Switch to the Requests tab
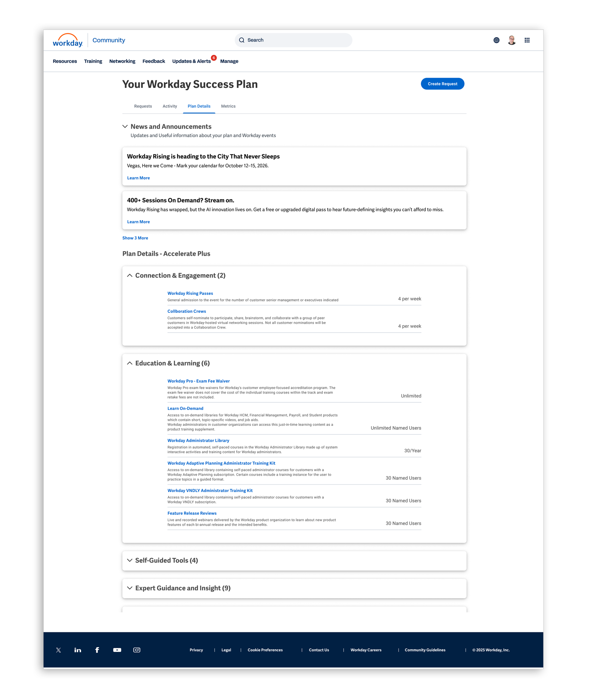Image resolution: width=600 pixels, height=700 pixels. click(x=143, y=106)
